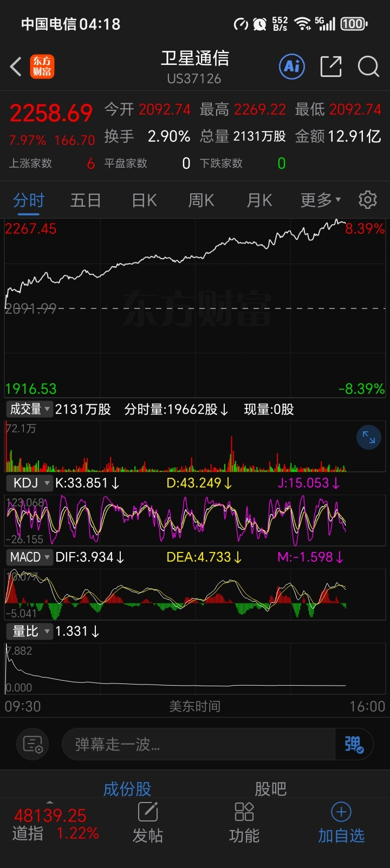Tap the J:15.053 reading
Screen dimensions: 390x868
(x=309, y=483)
